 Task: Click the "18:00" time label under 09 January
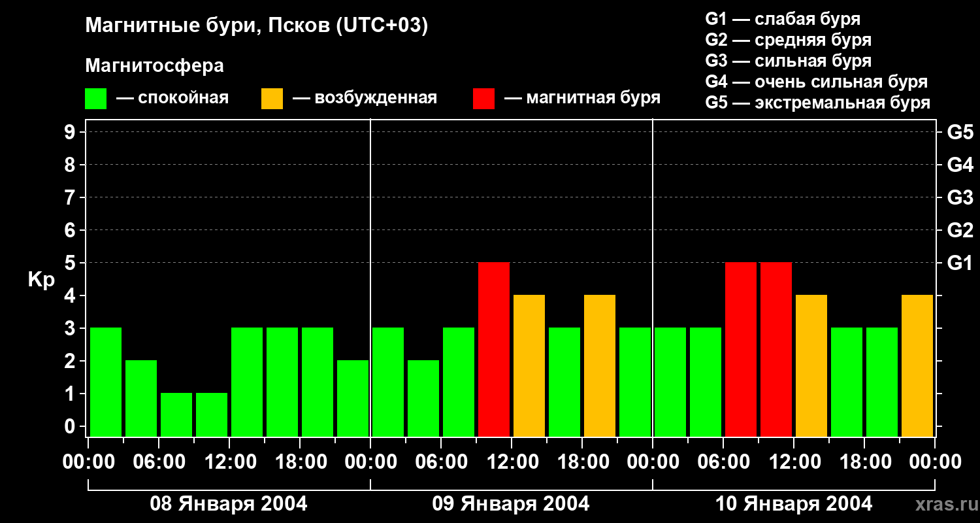[582, 462]
